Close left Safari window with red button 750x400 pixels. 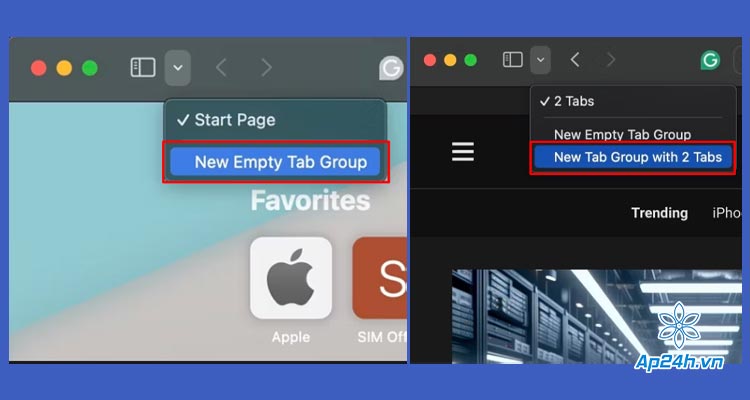[x=39, y=68]
